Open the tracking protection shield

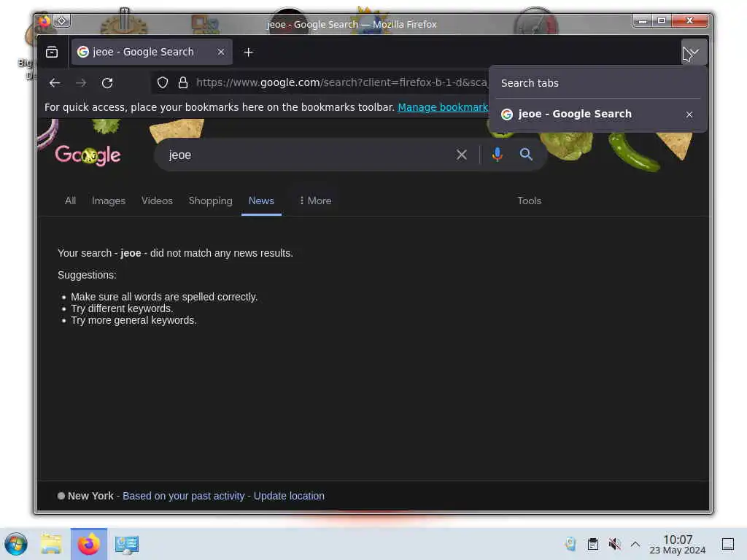pos(163,83)
